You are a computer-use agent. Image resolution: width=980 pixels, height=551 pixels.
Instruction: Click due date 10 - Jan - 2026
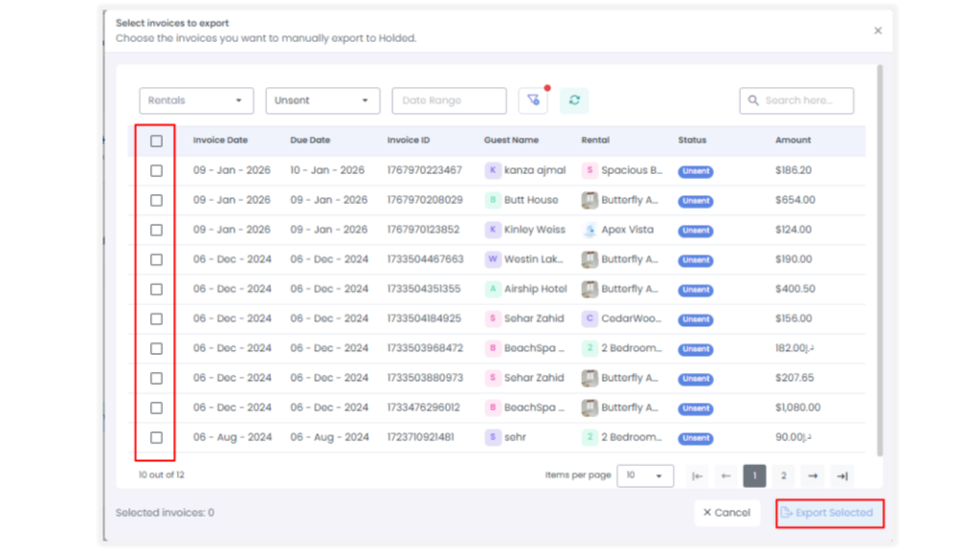(327, 170)
